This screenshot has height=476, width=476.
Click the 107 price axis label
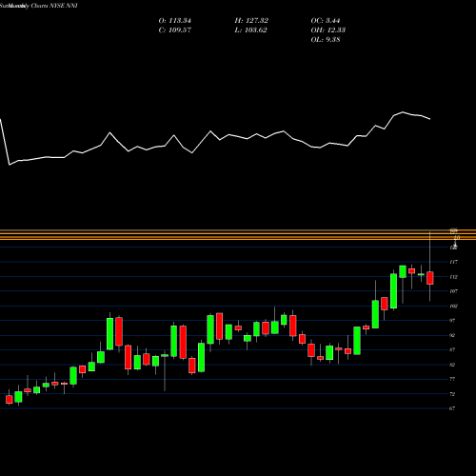click(x=453, y=291)
